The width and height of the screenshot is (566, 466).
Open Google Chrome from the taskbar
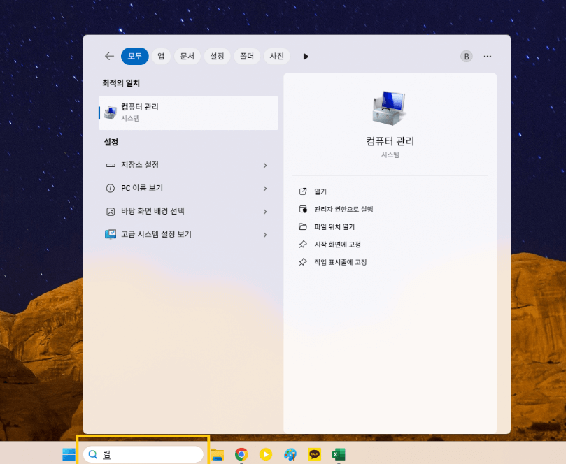click(241, 454)
